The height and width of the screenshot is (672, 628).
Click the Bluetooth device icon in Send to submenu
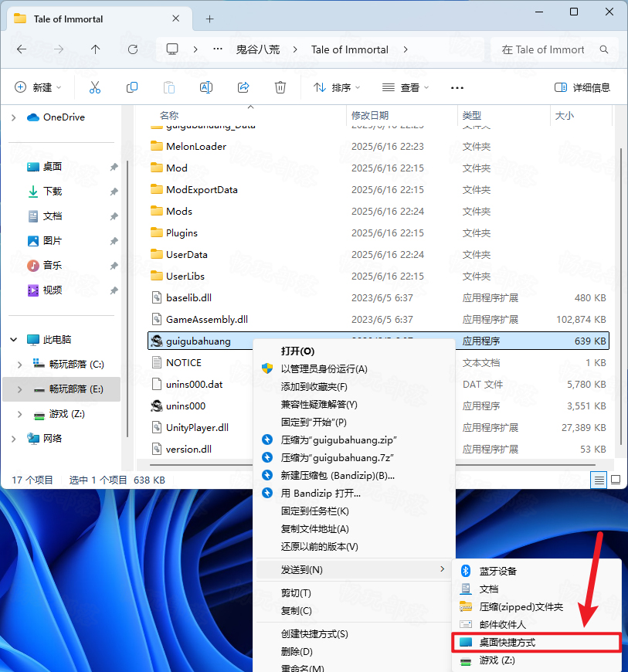click(x=466, y=571)
